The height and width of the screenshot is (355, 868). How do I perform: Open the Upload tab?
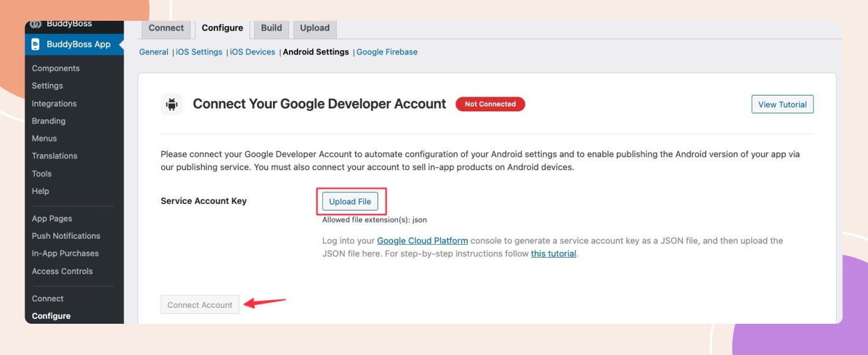tap(315, 28)
